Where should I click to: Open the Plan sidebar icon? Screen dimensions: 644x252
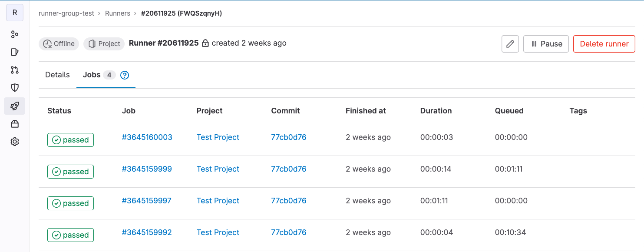(14, 52)
